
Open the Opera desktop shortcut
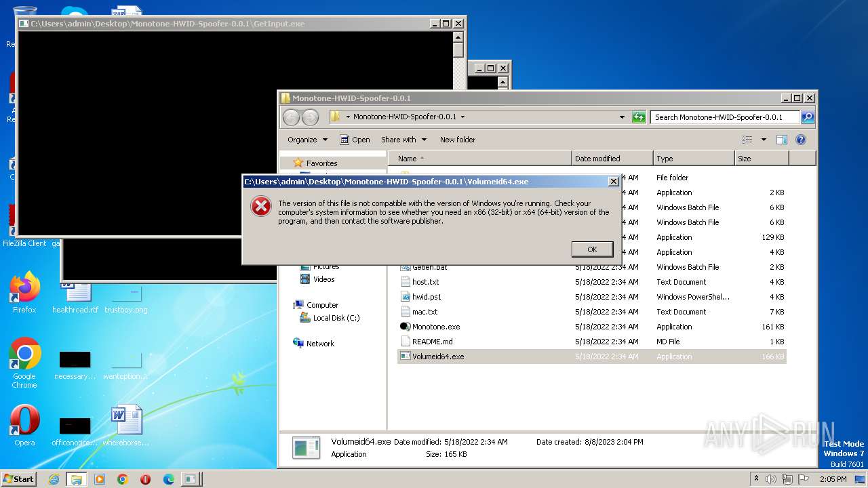[24, 426]
